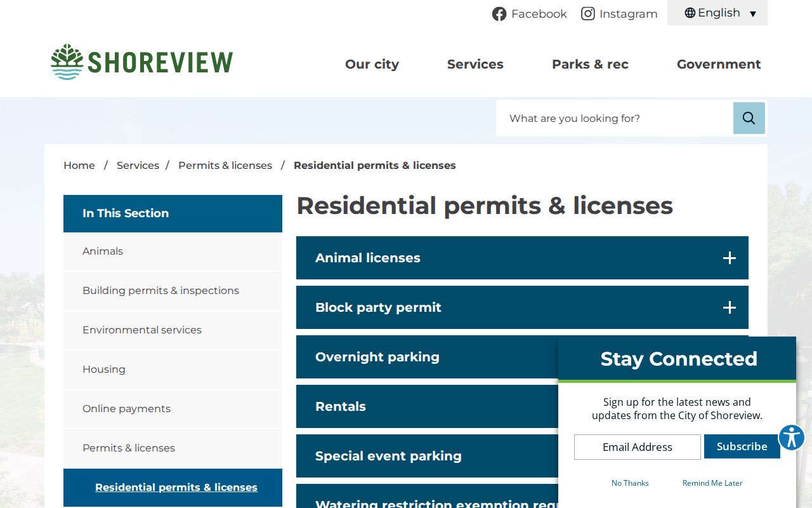Open the Our city menu
The height and width of the screenshot is (508, 812).
(x=372, y=64)
